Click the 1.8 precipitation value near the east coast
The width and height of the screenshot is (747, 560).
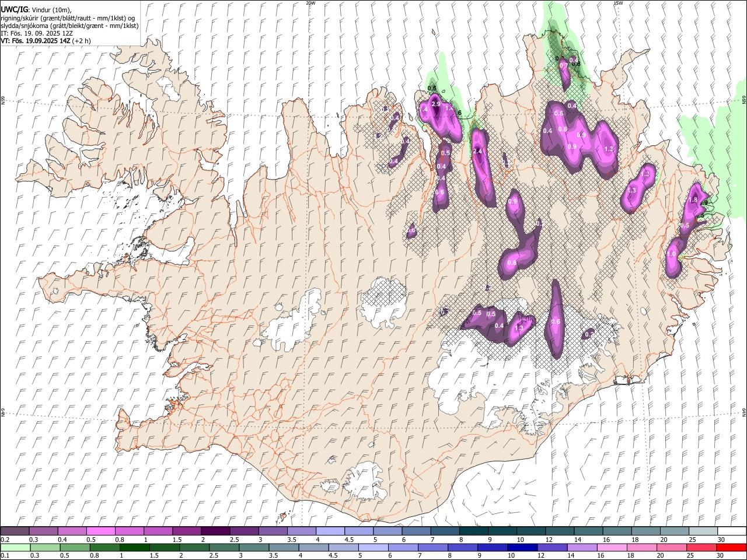693,199
